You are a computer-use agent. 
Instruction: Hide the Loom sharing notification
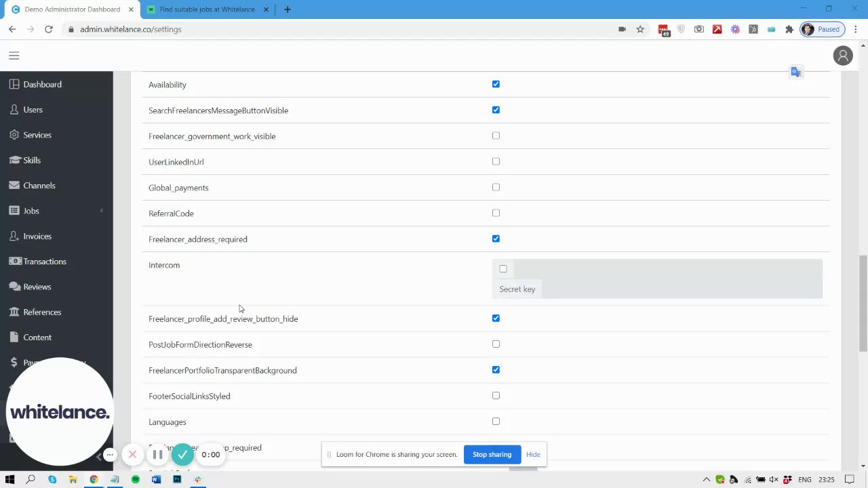coord(533,454)
